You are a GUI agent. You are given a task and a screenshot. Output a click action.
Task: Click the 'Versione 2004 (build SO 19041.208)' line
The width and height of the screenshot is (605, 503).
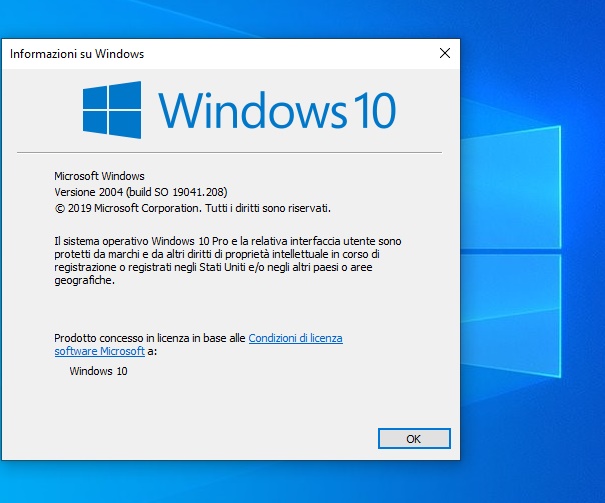point(141,192)
